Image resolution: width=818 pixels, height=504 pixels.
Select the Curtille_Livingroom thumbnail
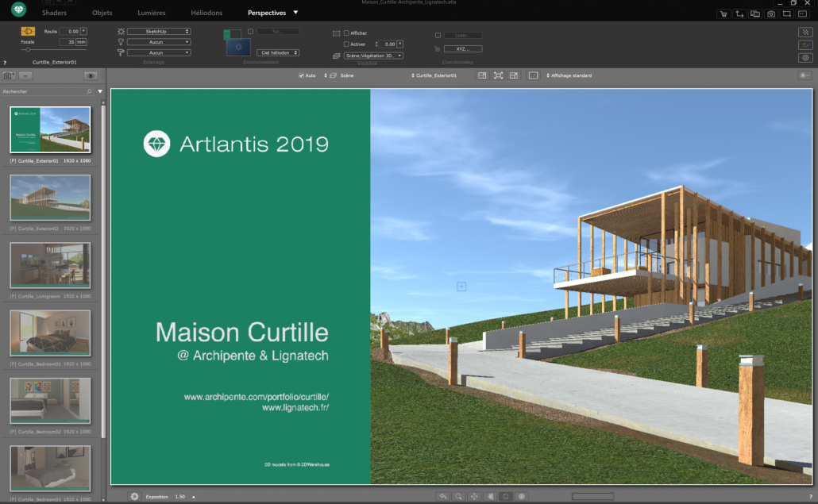pyautogui.click(x=50, y=265)
